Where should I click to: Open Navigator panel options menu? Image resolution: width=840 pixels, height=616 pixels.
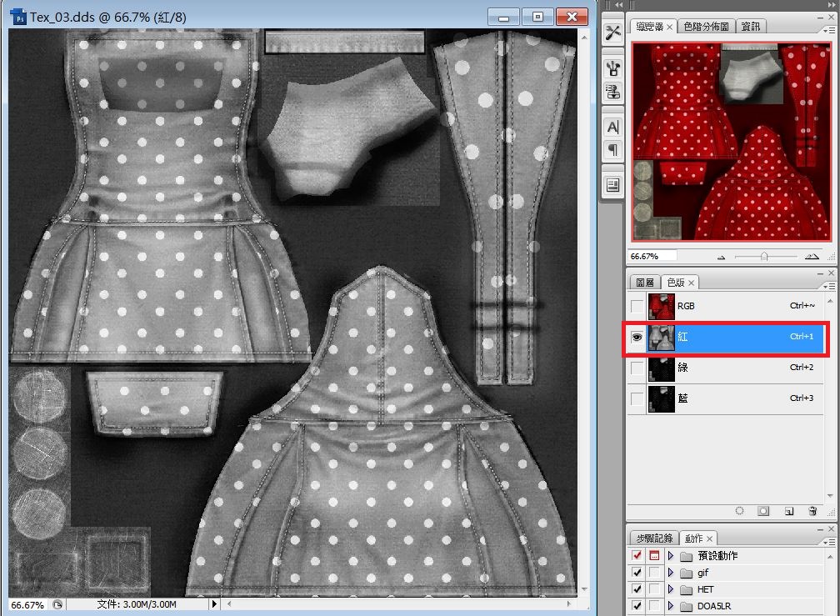tap(828, 31)
